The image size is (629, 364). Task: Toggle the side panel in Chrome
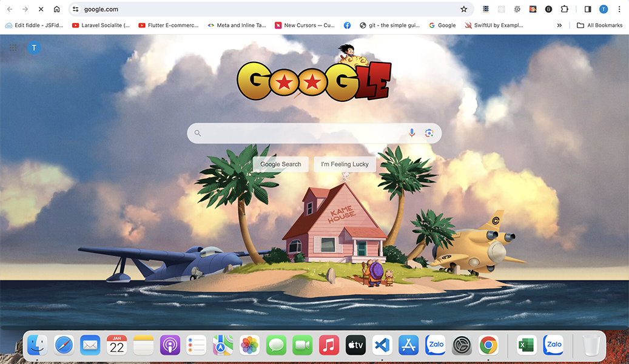click(x=587, y=9)
